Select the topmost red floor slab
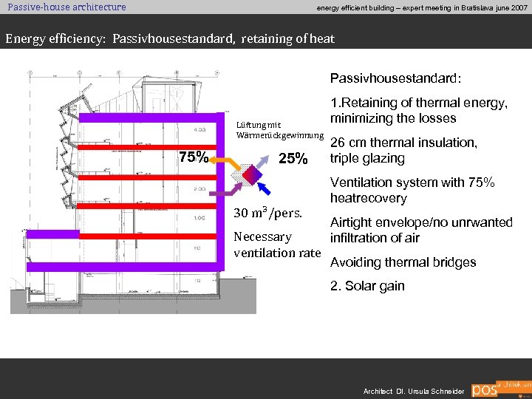Image resolution: width=532 pixels, height=399 pixels. [x=147, y=147]
